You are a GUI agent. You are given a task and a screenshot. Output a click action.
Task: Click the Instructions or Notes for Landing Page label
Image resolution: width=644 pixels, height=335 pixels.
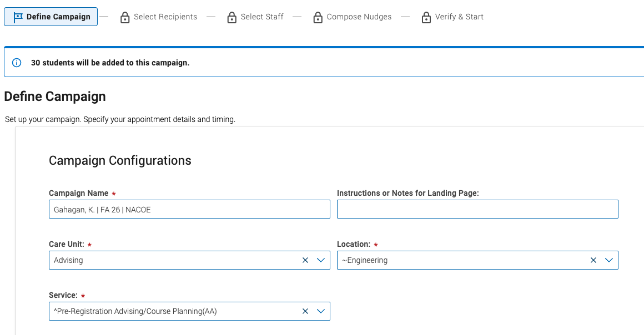pyautogui.click(x=408, y=193)
